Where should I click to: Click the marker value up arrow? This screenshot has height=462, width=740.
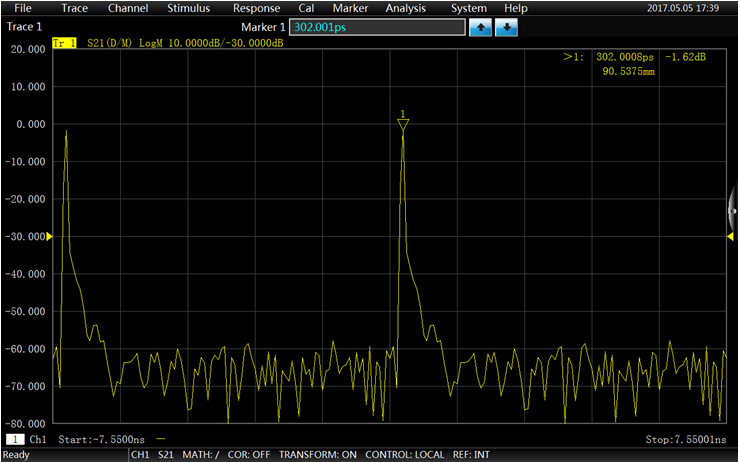point(481,27)
